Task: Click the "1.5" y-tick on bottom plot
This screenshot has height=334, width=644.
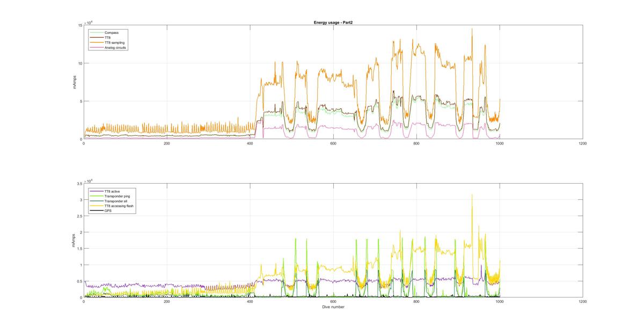Action: [x=79, y=249]
